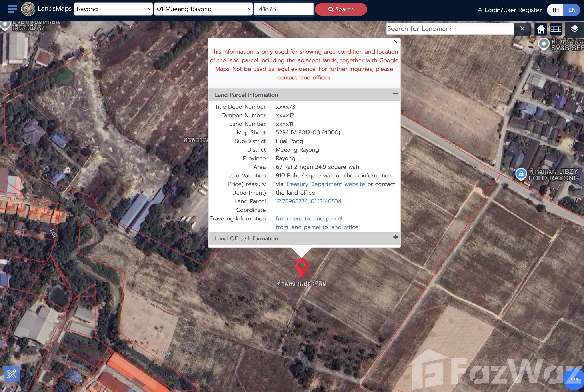
Task: Open the Rayong province dropdown
Action: 113,9
